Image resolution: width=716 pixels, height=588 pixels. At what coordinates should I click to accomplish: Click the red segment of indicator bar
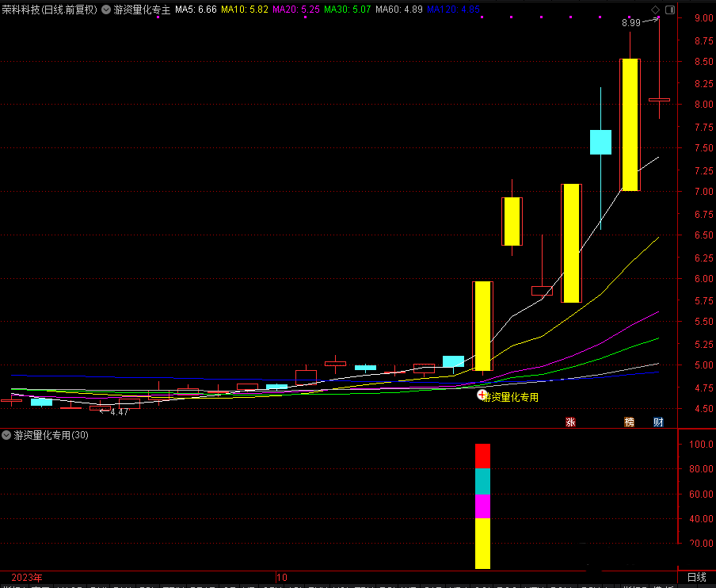coord(482,456)
